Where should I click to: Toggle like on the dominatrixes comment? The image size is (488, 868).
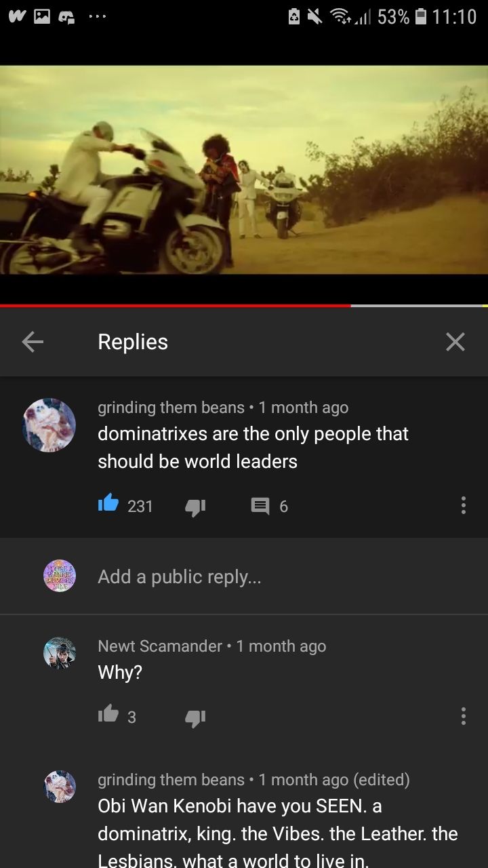point(108,504)
